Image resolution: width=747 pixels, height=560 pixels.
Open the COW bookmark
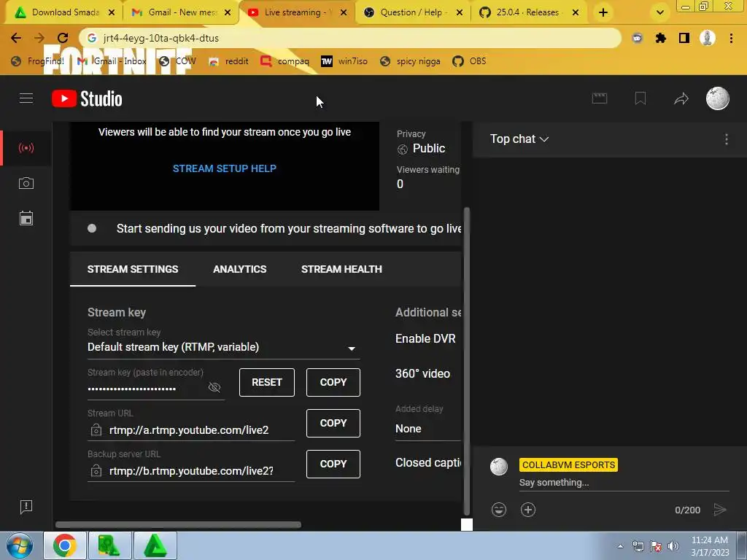coord(178,61)
